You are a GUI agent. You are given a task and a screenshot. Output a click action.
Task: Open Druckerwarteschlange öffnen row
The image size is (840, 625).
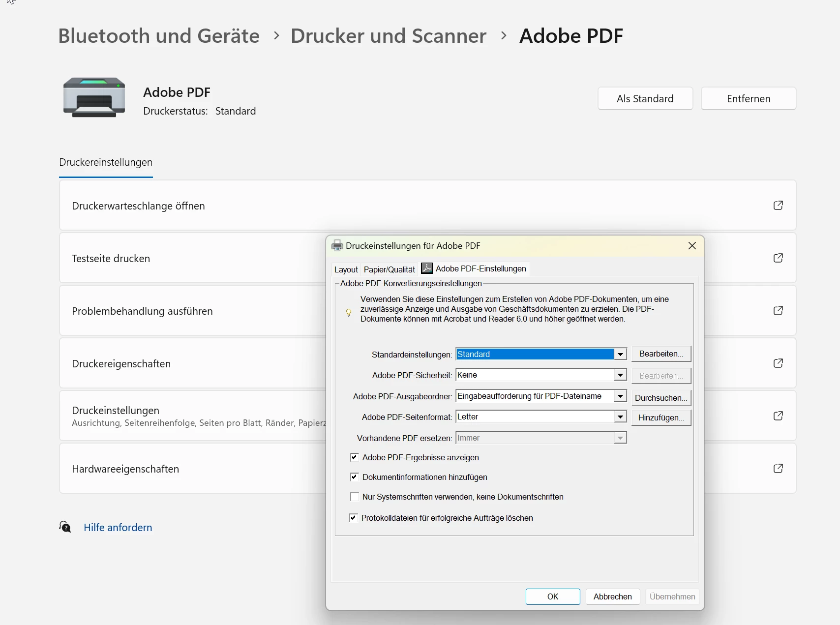tap(427, 205)
